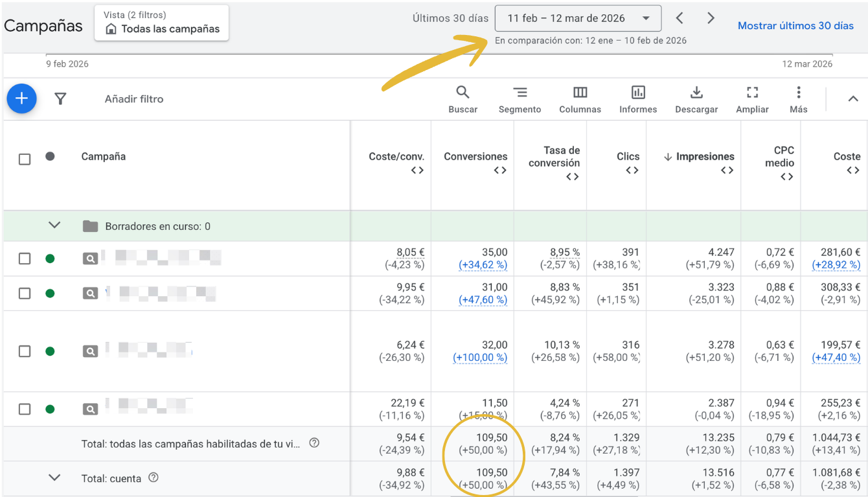This screenshot has height=497, width=868.
Task: Select the filter funnel icon
Action: click(60, 98)
